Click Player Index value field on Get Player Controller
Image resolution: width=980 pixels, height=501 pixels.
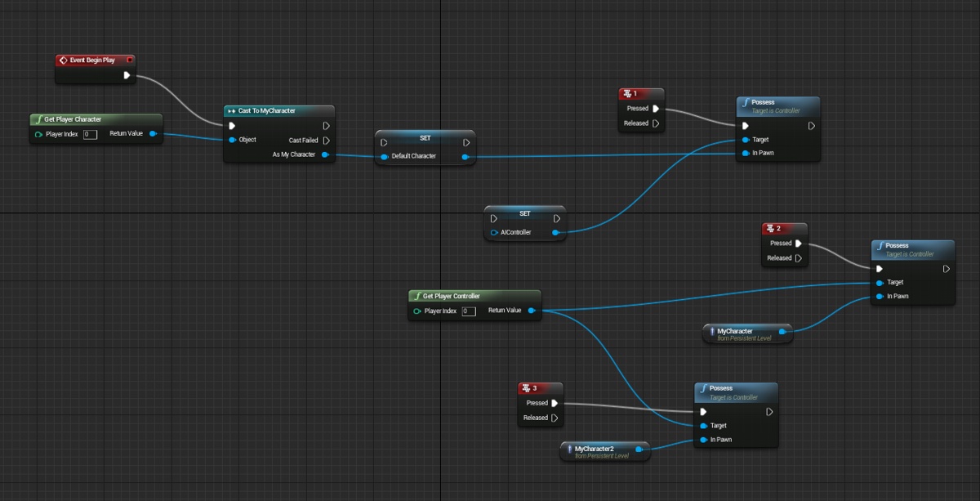pyautogui.click(x=469, y=311)
